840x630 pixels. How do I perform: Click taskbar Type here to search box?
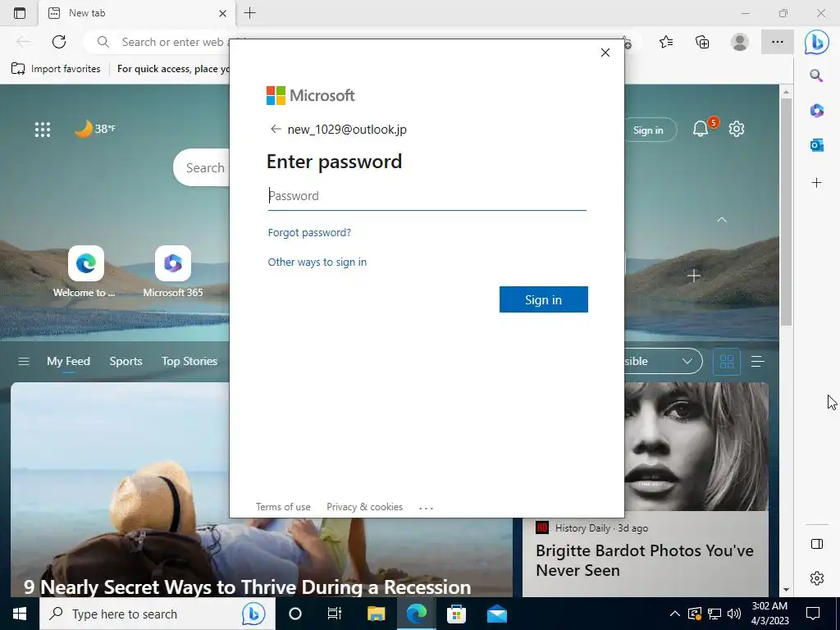tap(157, 614)
